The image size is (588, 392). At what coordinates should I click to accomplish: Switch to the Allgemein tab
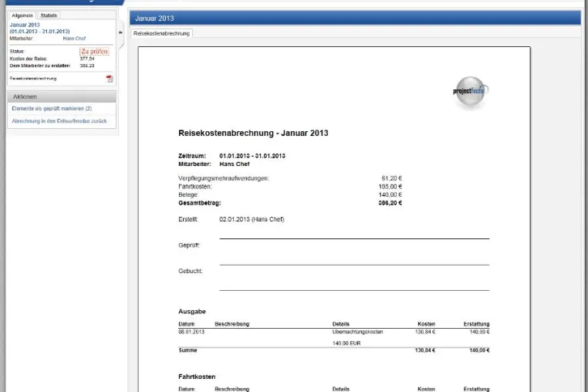(x=22, y=15)
